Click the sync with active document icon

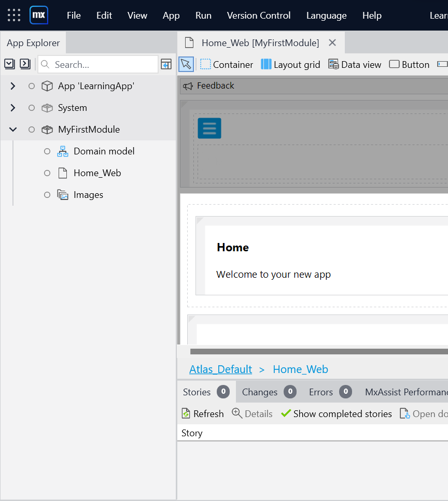click(166, 64)
